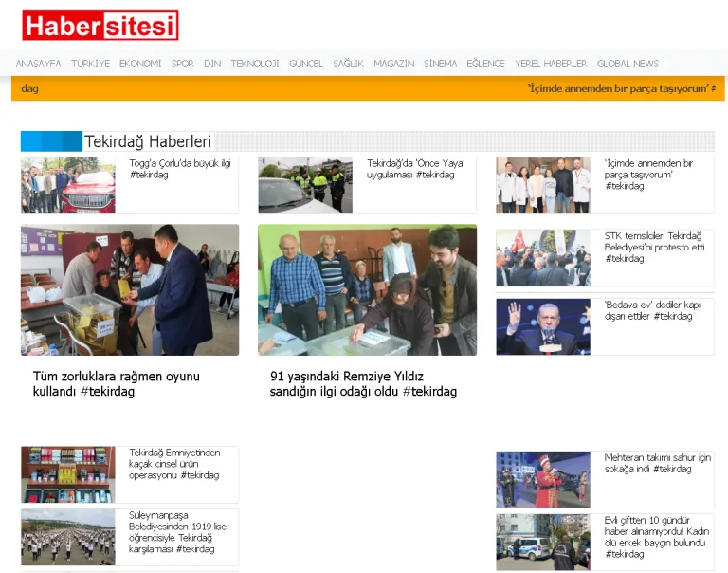Open STK temsilcileri Tekirdağ Belediyesi'ni protesto article
The image size is (728, 573).
654,247
